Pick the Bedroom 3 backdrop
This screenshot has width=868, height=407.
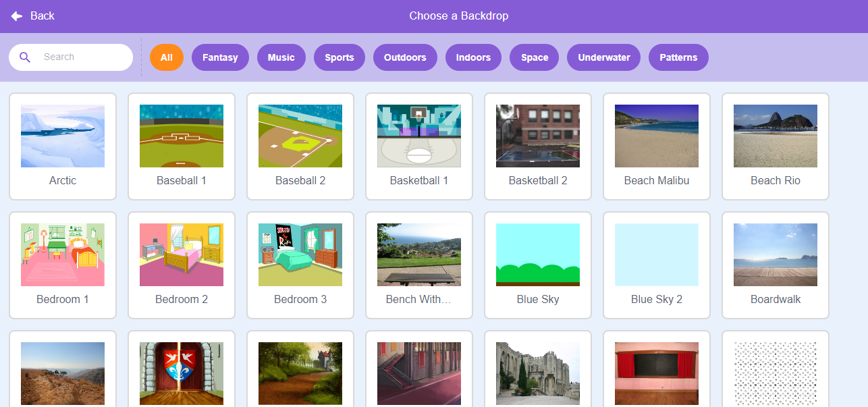click(300, 265)
